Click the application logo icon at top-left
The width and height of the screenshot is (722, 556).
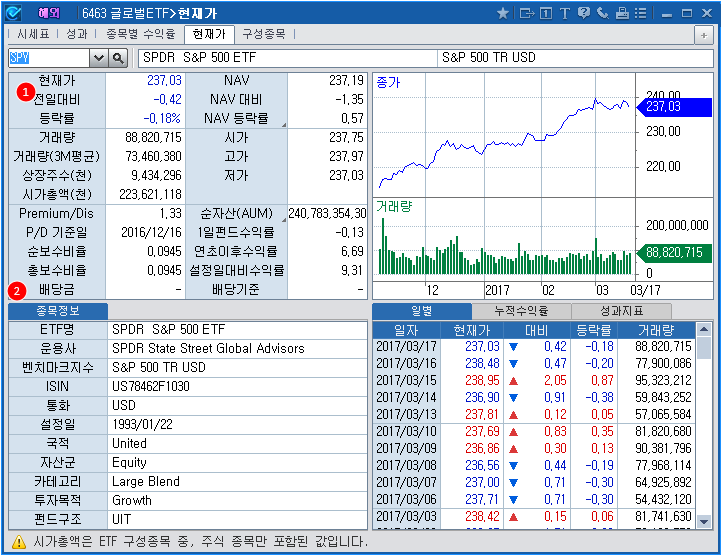[x=13, y=13]
